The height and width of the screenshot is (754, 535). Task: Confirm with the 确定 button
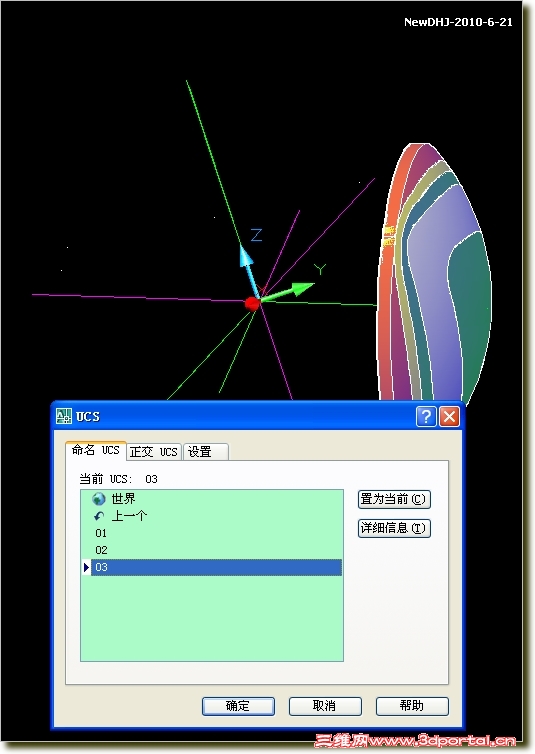pos(238,706)
